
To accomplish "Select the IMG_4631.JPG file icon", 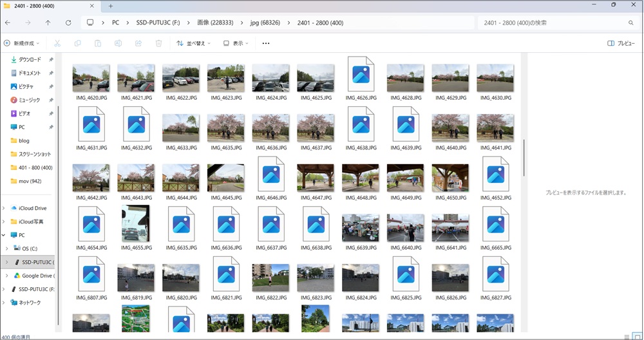I will (x=91, y=124).
